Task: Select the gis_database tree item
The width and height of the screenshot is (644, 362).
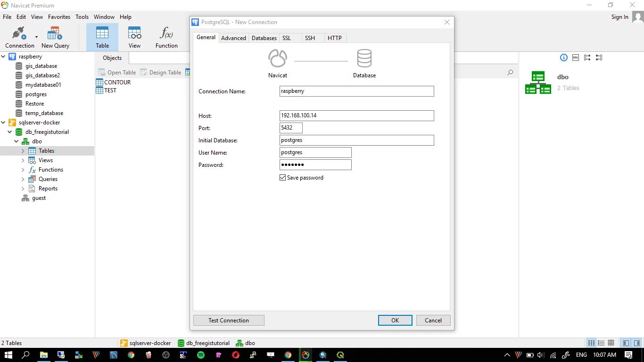Action: click(x=41, y=66)
